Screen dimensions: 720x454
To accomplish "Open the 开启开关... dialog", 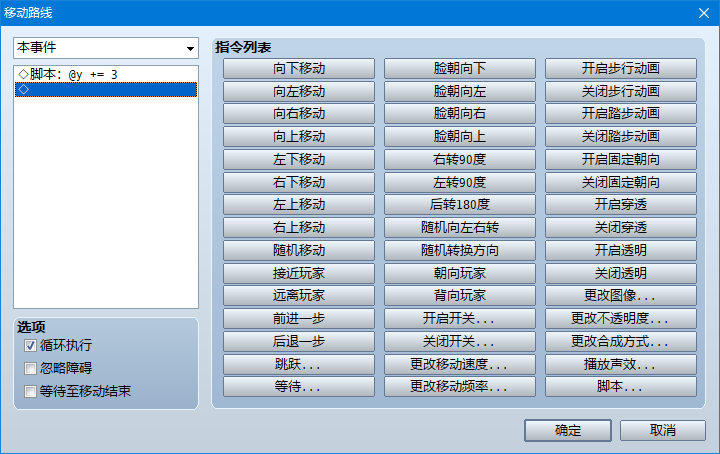I will 460,319.
